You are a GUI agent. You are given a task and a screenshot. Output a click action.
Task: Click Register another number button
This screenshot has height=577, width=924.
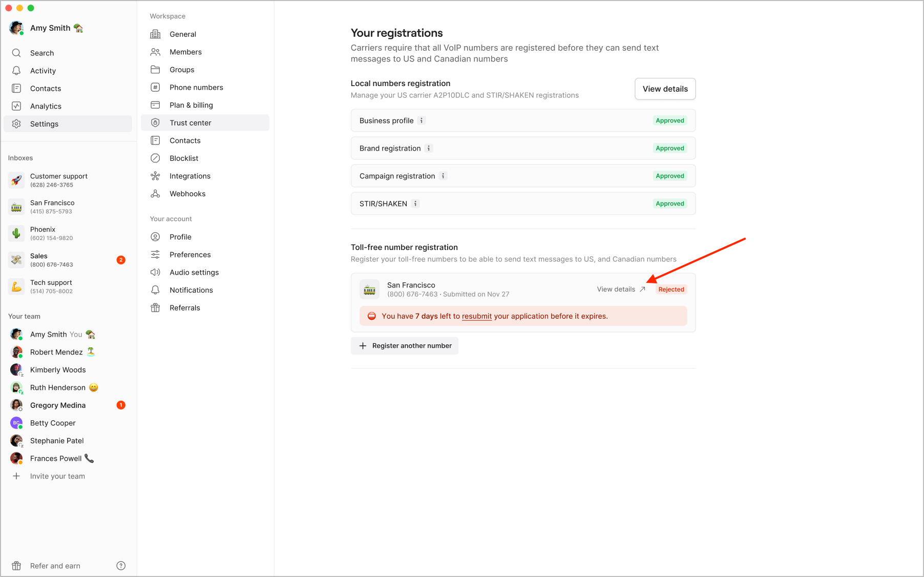tap(405, 346)
